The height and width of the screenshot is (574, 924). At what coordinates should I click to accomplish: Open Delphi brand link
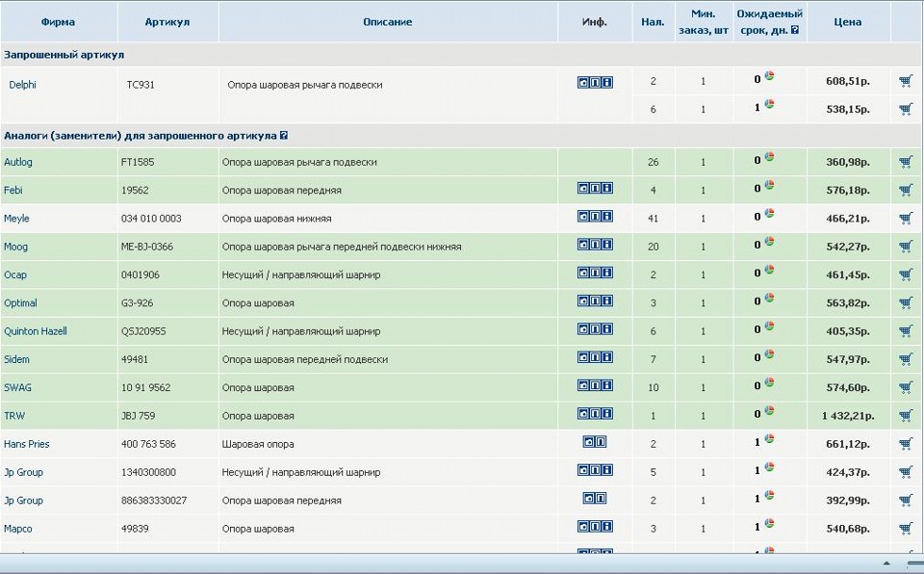click(22, 85)
